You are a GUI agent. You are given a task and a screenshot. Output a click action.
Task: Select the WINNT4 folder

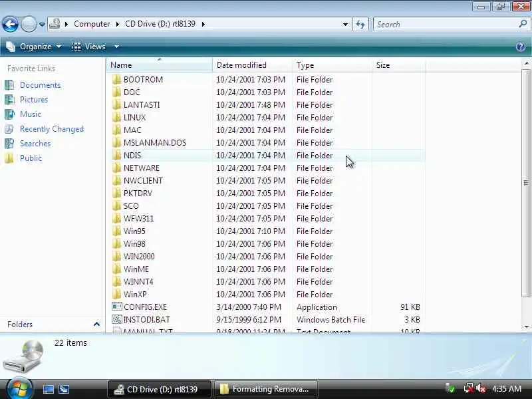click(138, 281)
